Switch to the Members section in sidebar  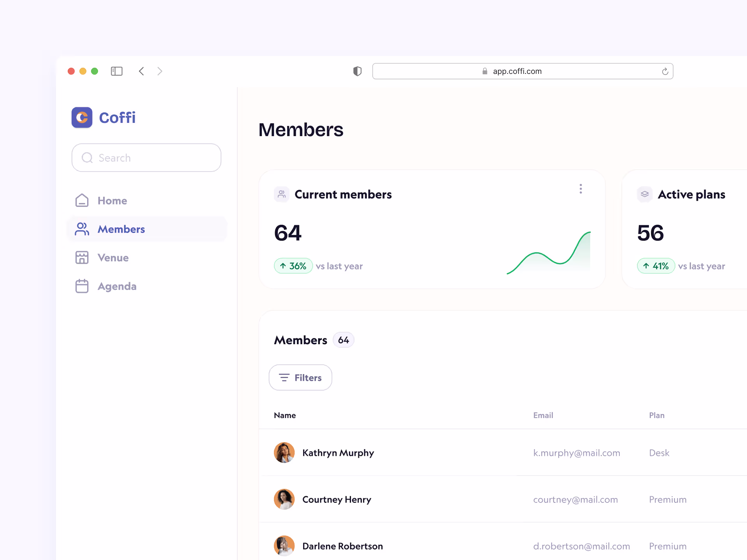pos(121,229)
